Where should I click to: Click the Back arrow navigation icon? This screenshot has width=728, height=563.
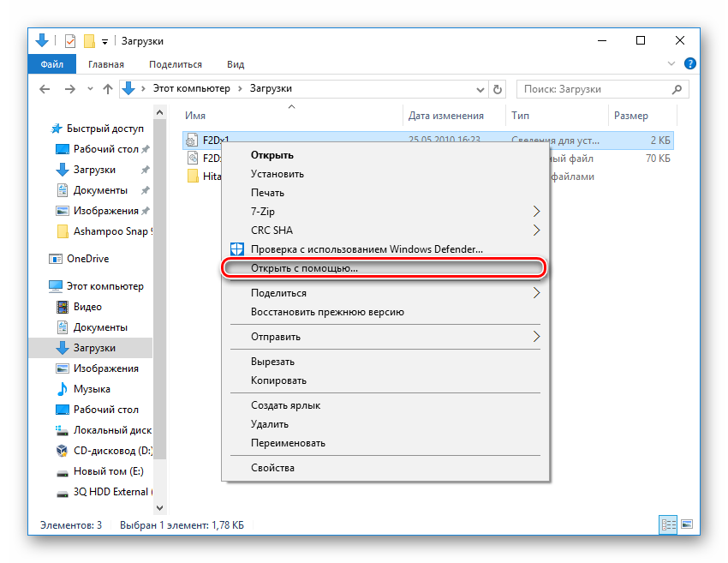45,89
